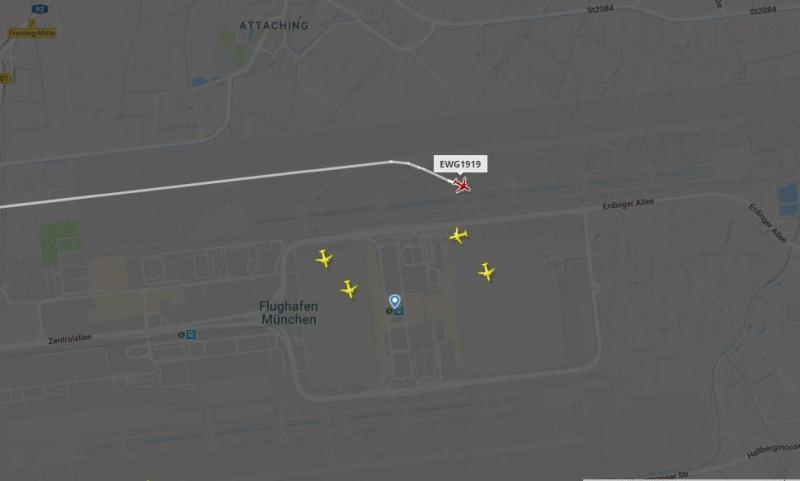Click the St2084 road label near Attaching
The height and width of the screenshot is (481, 800).
coord(600,10)
